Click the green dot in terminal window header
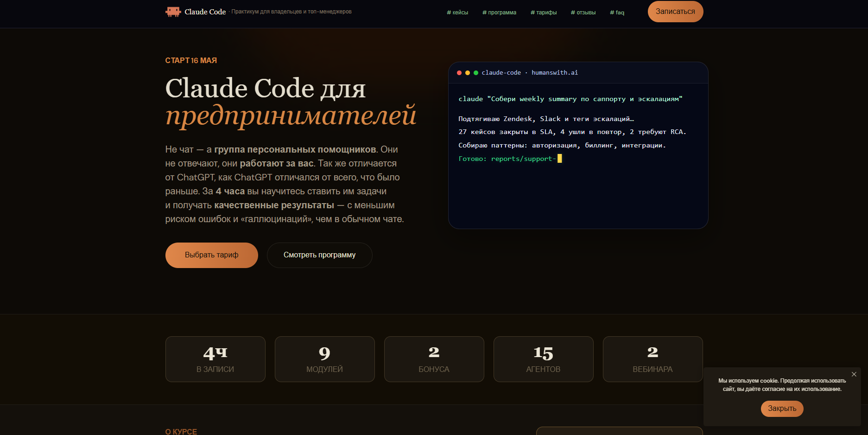Viewport: 868px width, 435px height. coord(476,73)
